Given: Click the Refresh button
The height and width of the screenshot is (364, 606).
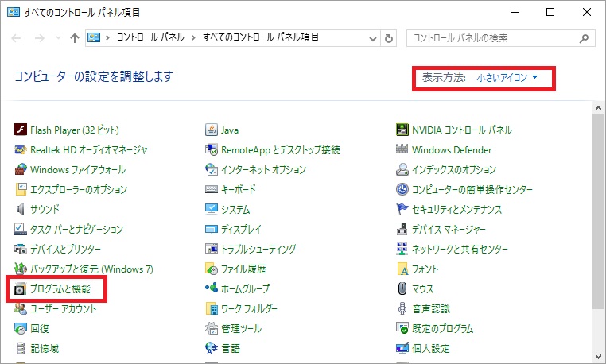Looking at the screenshot, I should 389,38.
